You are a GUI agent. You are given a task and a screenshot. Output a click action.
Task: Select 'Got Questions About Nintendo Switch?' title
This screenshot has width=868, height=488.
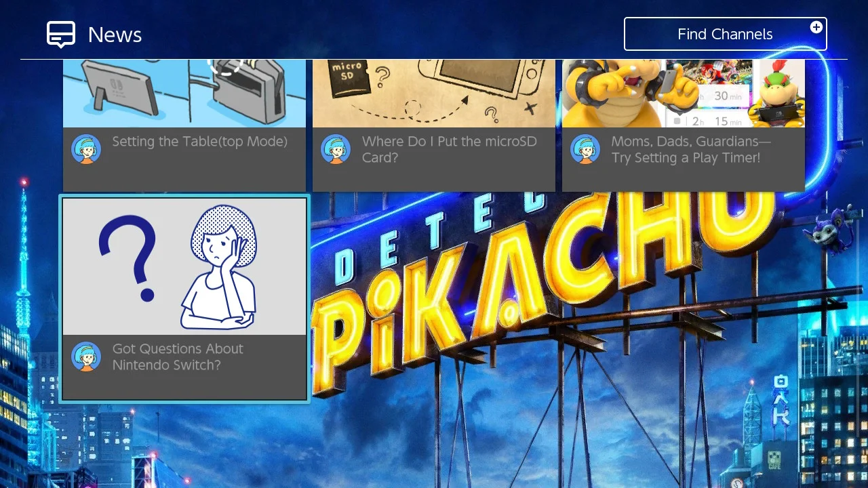pyautogui.click(x=178, y=357)
